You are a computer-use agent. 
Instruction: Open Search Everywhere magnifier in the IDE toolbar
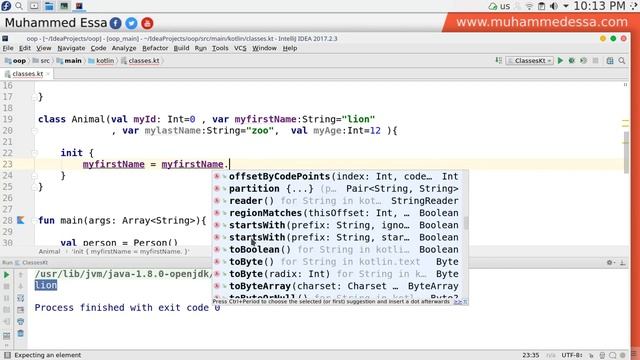coord(622,60)
